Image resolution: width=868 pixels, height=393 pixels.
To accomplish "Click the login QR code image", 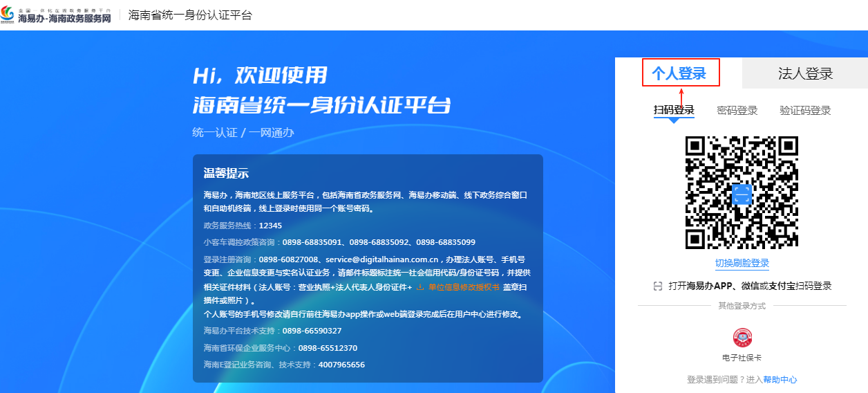I will pos(742,192).
